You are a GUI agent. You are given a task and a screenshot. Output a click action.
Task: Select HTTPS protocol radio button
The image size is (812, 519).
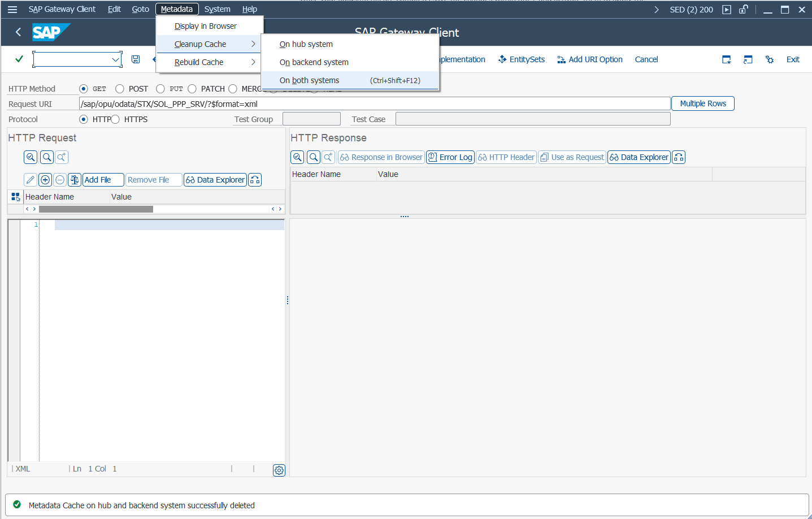coord(115,119)
